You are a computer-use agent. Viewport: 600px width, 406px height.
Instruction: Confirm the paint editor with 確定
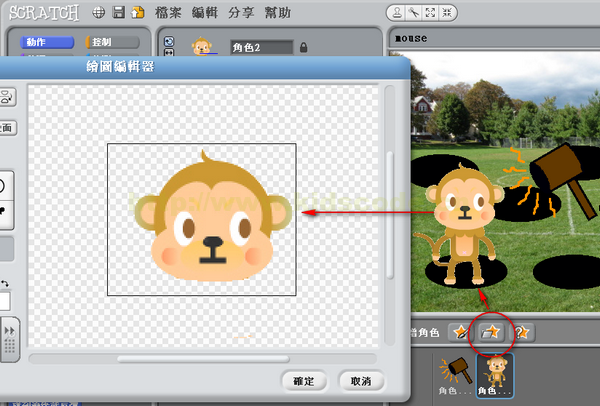tap(304, 381)
